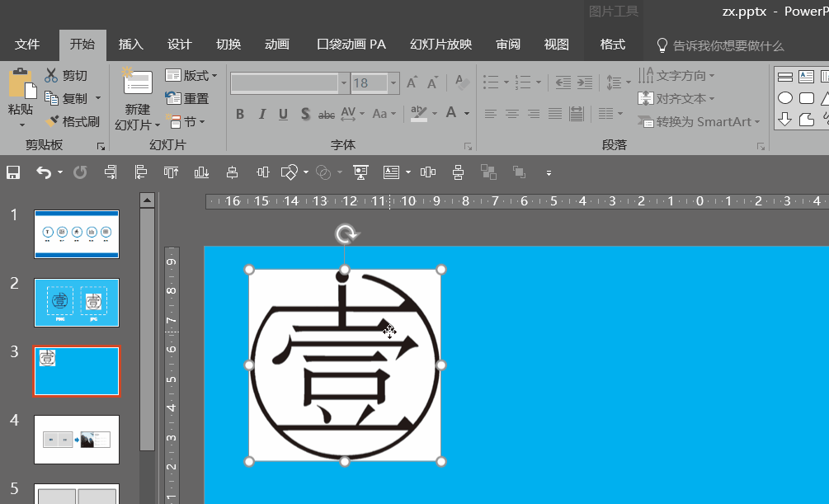Screen dimensions: 829x504
Task: Apply font color with A button
Action: [451, 113]
